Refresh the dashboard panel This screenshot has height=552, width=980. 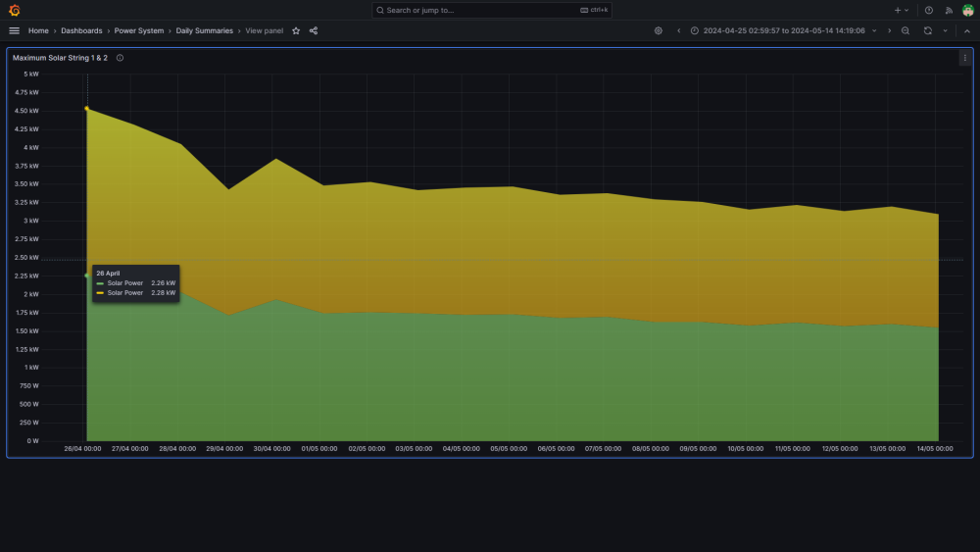[x=927, y=30]
